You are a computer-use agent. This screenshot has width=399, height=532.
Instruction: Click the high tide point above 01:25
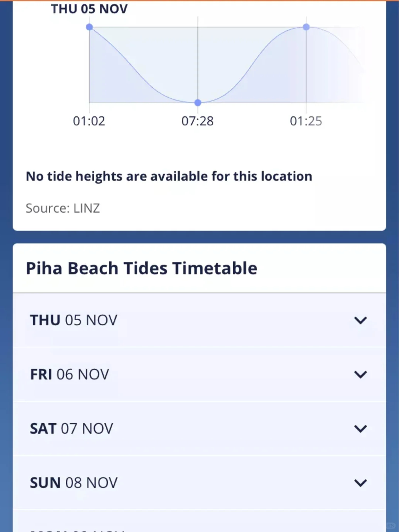[x=306, y=27]
